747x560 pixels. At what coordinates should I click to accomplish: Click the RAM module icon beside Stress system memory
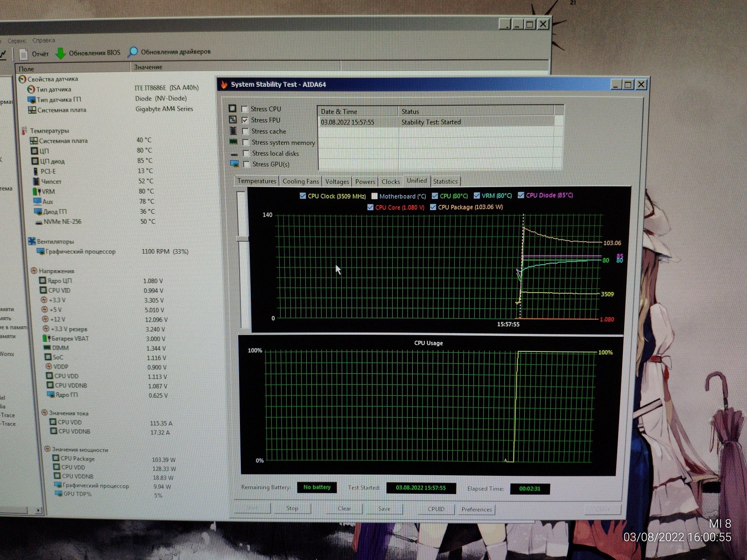click(x=233, y=142)
